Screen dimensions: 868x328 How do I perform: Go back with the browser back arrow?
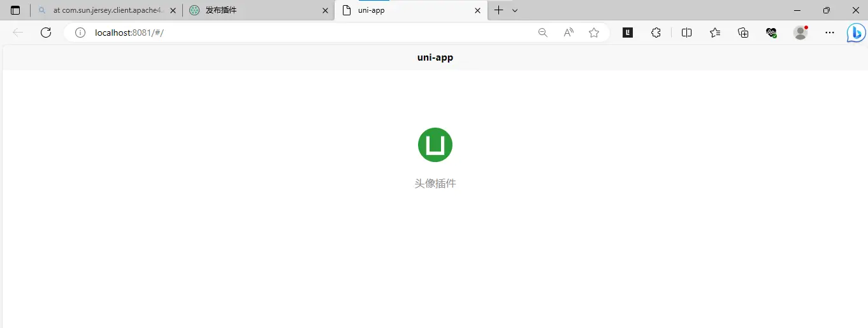pyautogui.click(x=18, y=33)
